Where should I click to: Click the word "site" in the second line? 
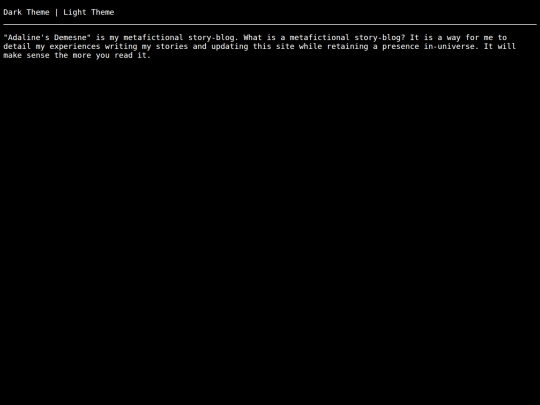pyautogui.click(x=285, y=46)
